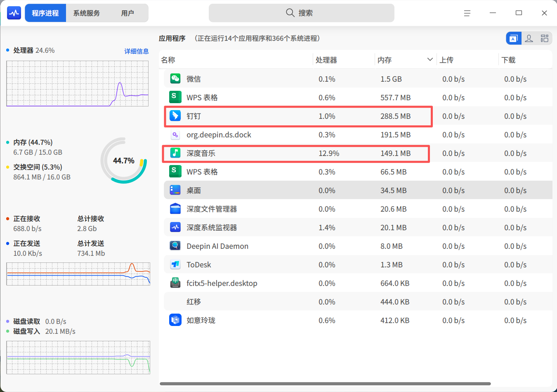Click the WeChat (微信) app icon

coord(175,78)
